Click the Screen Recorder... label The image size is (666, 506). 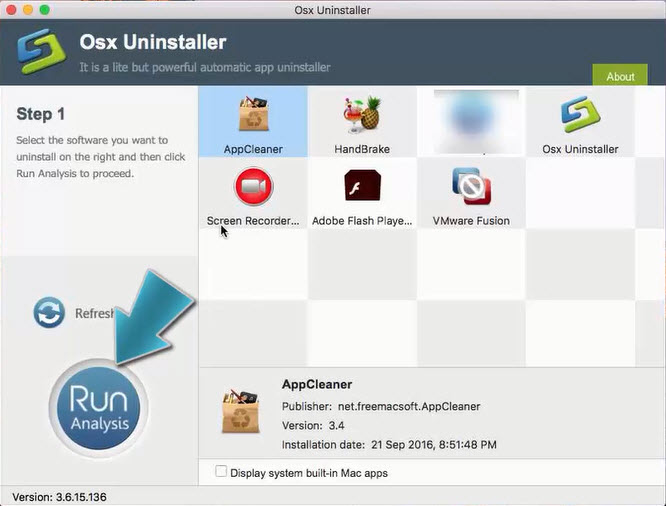click(253, 221)
